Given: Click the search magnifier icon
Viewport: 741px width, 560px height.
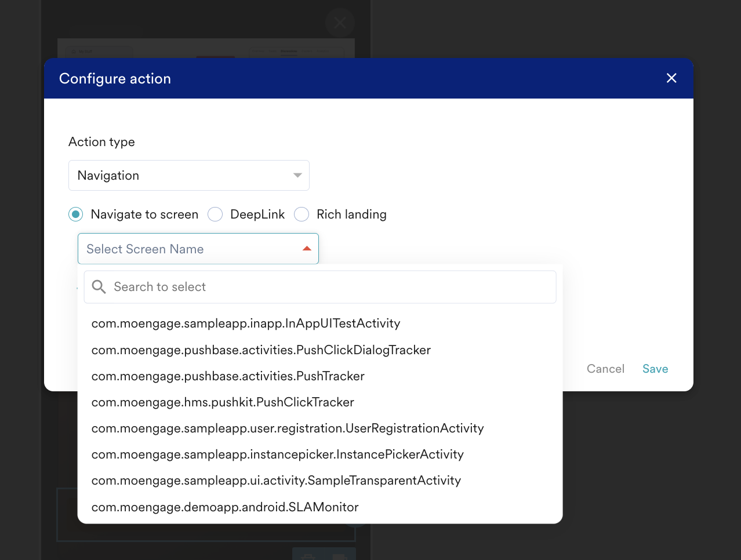Looking at the screenshot, I should (99, 287).
